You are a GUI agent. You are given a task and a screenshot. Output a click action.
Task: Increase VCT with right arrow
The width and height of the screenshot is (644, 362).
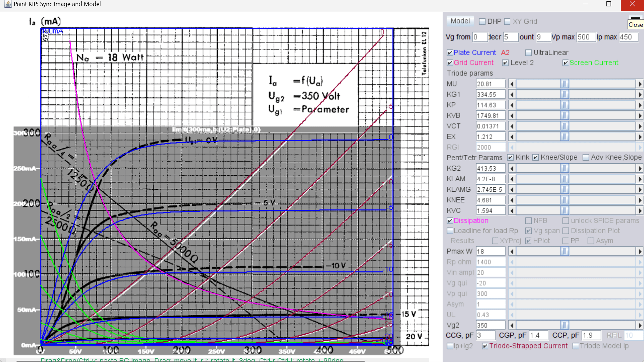click(640, 126)
